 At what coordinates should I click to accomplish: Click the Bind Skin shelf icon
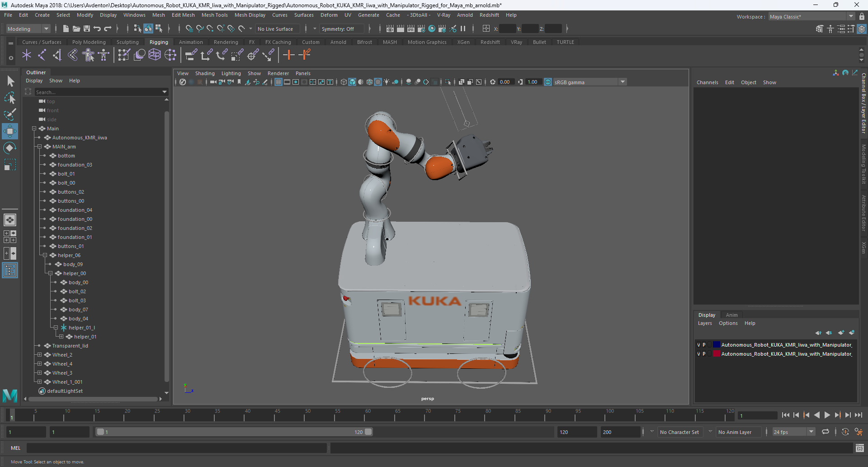[73, 55]
